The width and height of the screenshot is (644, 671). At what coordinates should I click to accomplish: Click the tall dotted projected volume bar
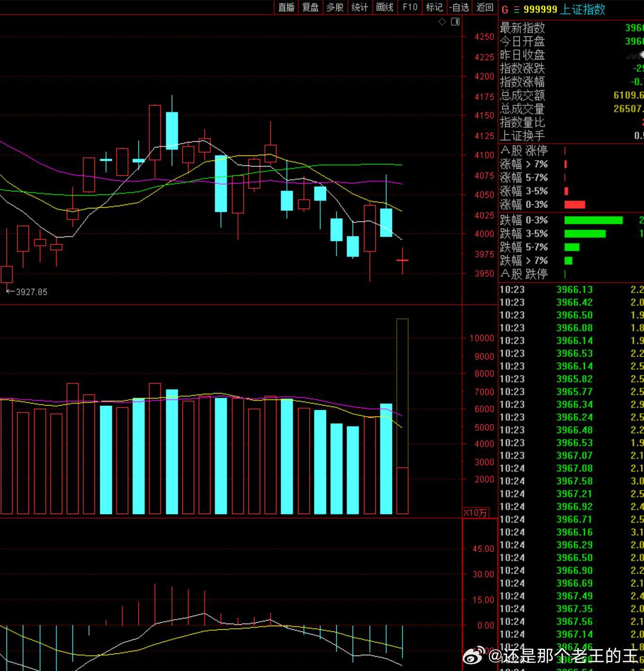[x=402, y=392]
